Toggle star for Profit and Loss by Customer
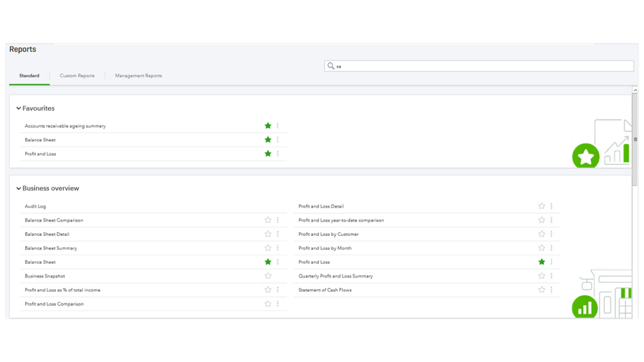644x362 pixels. (x=542, y=234)
